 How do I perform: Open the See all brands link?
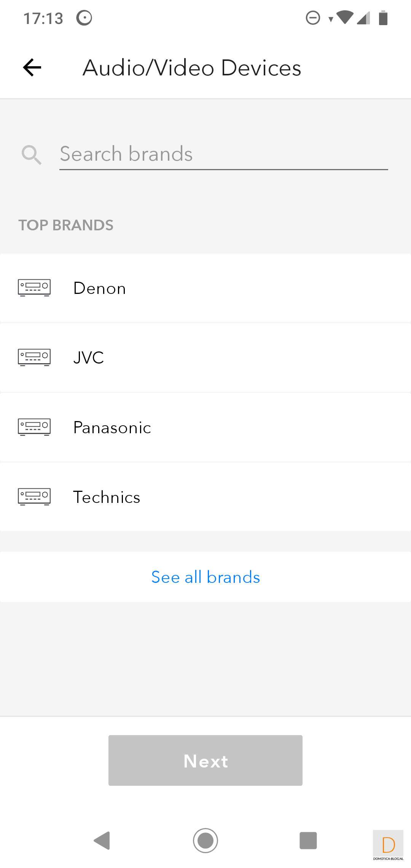[x=205, y=577]
